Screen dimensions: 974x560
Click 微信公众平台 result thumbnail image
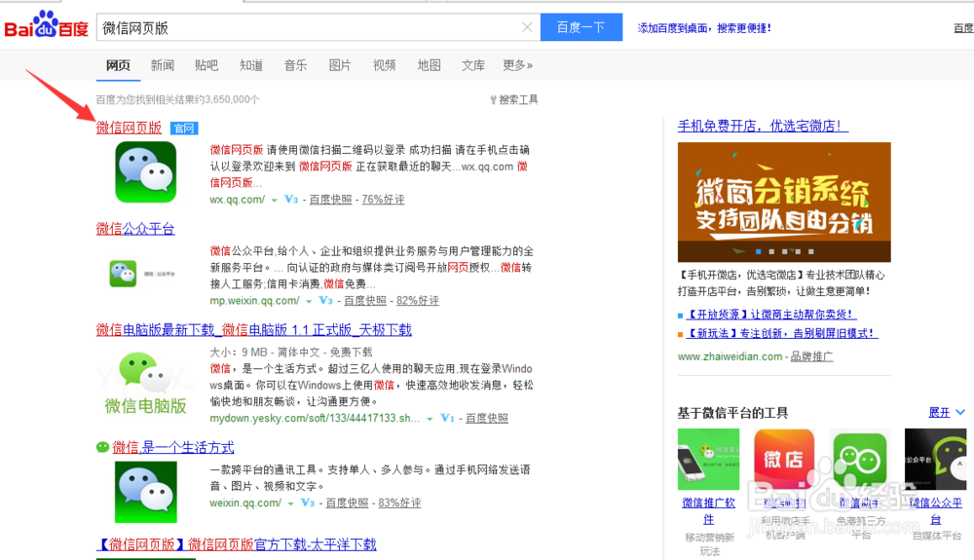click(x=142, y=273)
